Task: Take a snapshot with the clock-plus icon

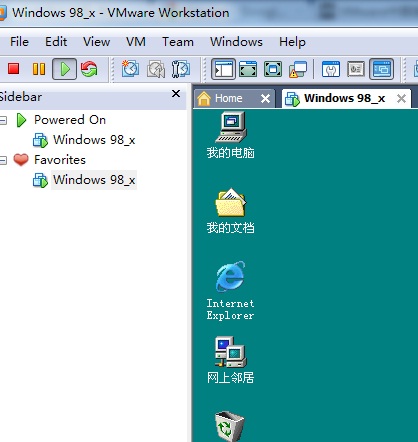Action: coord(130,69)
